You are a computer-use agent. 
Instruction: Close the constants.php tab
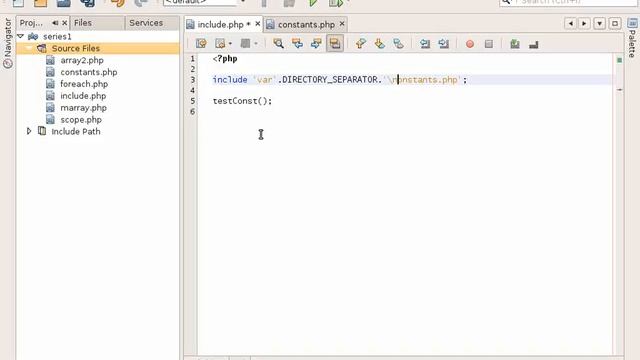pyautogui.click(x=342, y=24)
